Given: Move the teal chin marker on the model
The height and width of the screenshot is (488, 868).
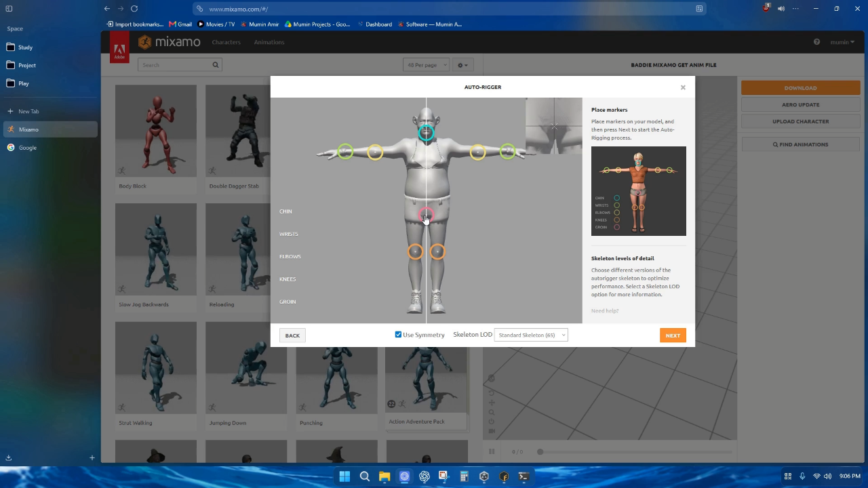Looking at the screenshot, I should [426, 133].
